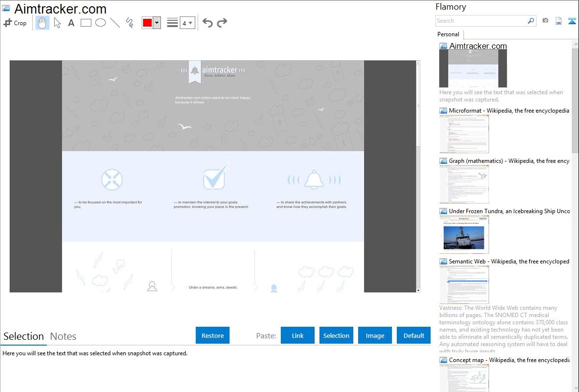Viewport: 579px width, 392px height.
Task: Click the Link paste button
Action: pos(298,335)
